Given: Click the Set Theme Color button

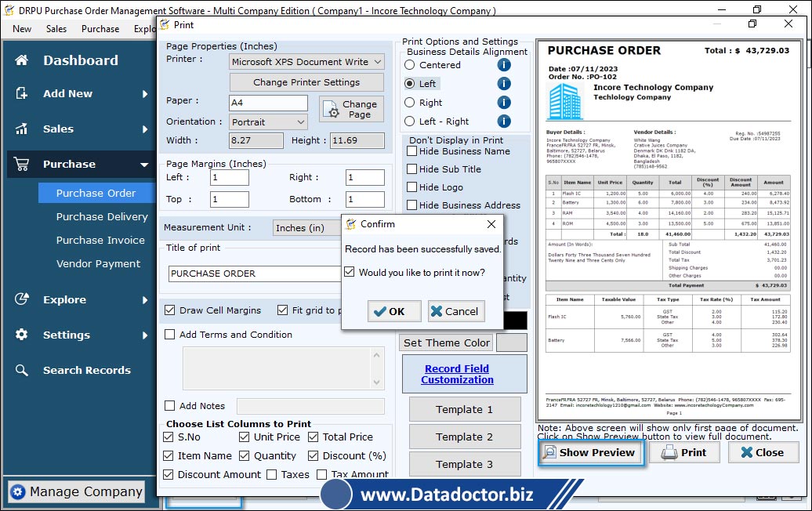Looking at the screenshot, I should (447, 342).
